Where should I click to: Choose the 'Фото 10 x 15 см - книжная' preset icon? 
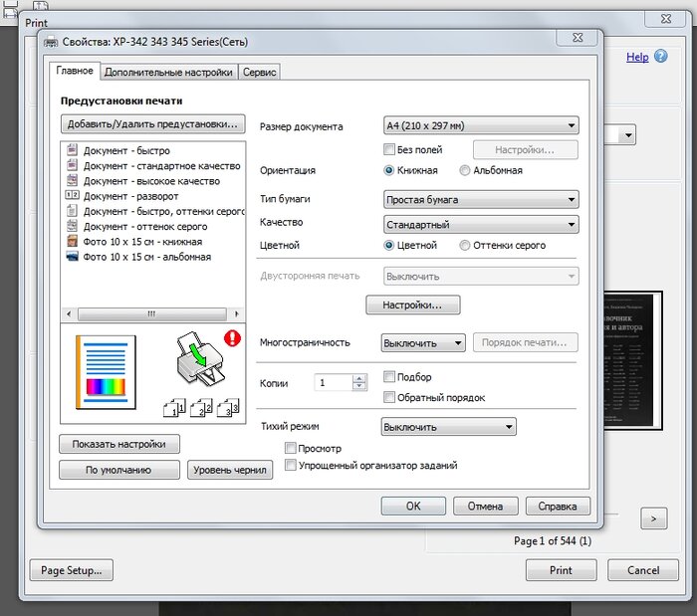[72, 242]
